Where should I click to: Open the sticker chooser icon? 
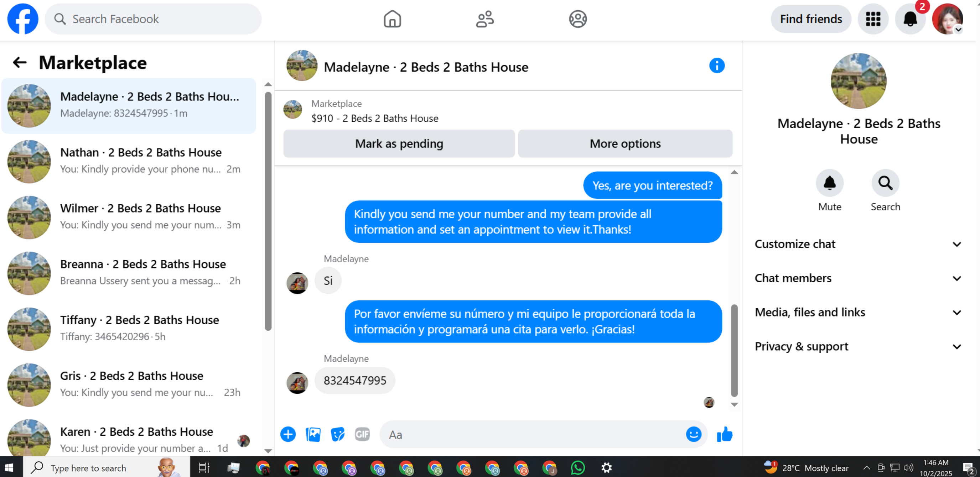click(337, 434)
